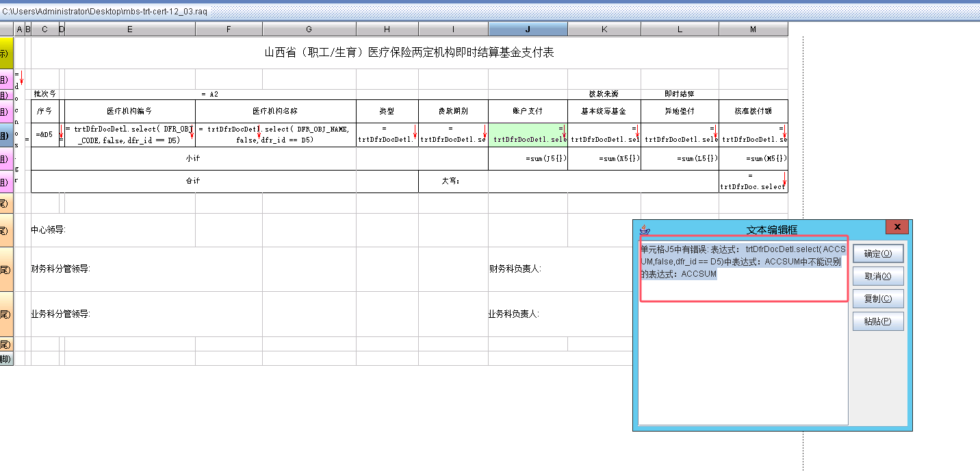Select the 财务科分管领导: cell

[60, 269]
